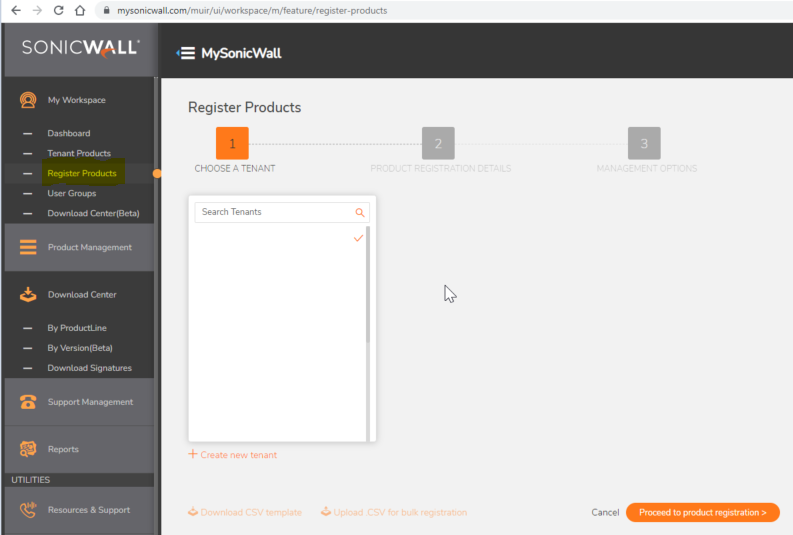Viewport: 793px width, 535px height.
Task: Click the Reports icon in sidebar
Action: pos(28,449)
